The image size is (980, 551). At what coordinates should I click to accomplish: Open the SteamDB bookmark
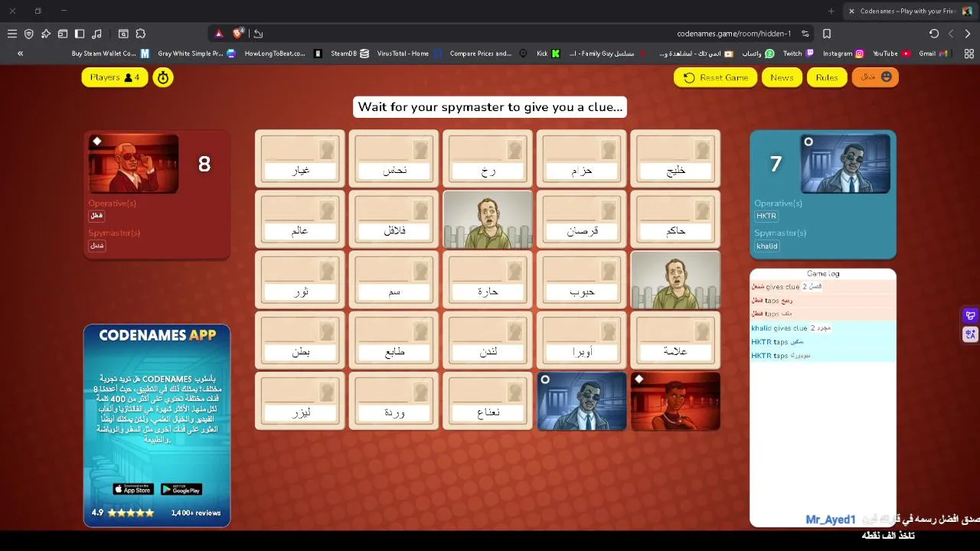pyautogui.click(x=349, y=54)
